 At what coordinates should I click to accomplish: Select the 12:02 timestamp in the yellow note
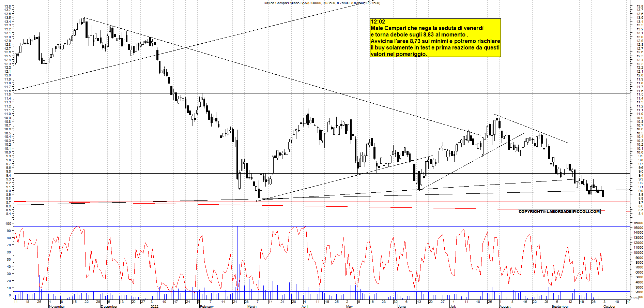378,21
